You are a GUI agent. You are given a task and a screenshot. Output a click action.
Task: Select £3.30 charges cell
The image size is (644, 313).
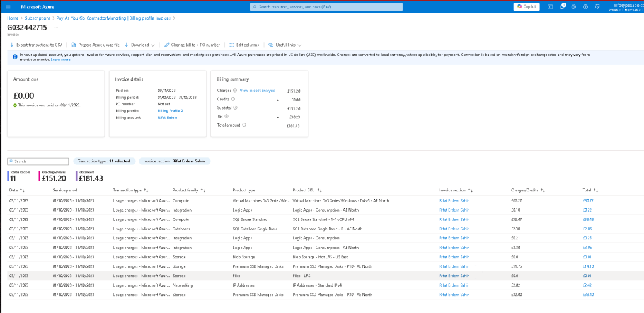(x=515, y=248)
